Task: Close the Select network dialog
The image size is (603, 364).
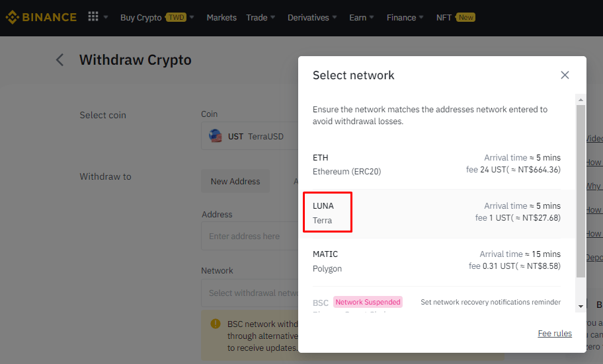Action: pos(565,75)
